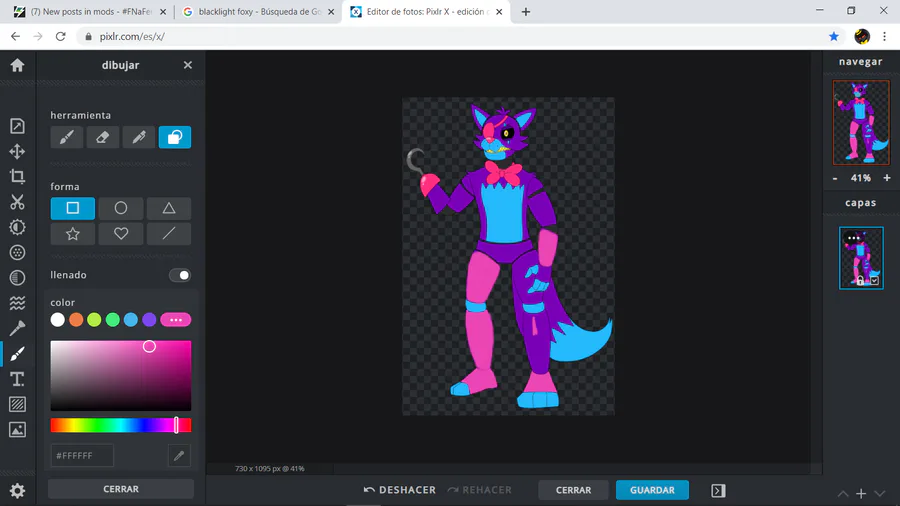Select the star shape
Image resolution: width=900 pixels, height=506 pixels.
pos(73,234)
